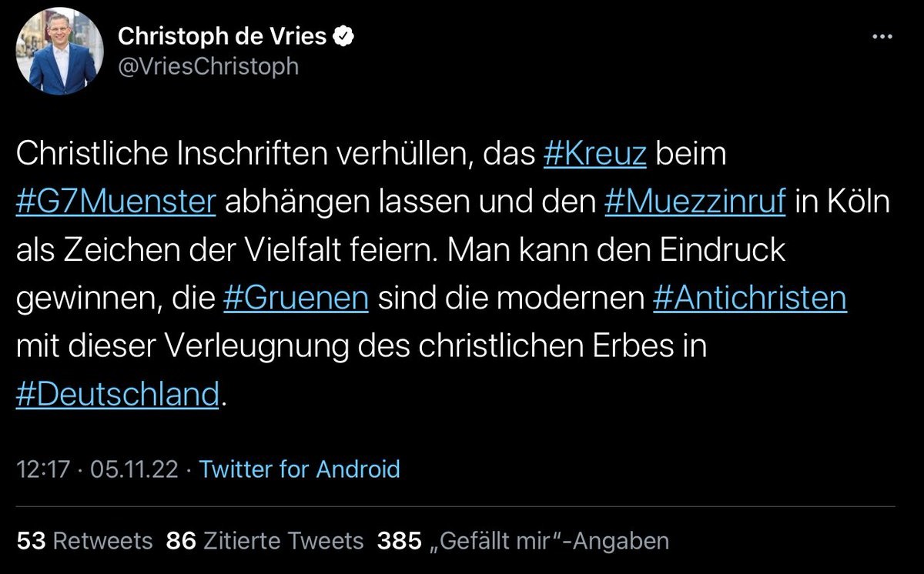
Task: Open the @VriesChristoph handle link
Action: tap(208, 66)
